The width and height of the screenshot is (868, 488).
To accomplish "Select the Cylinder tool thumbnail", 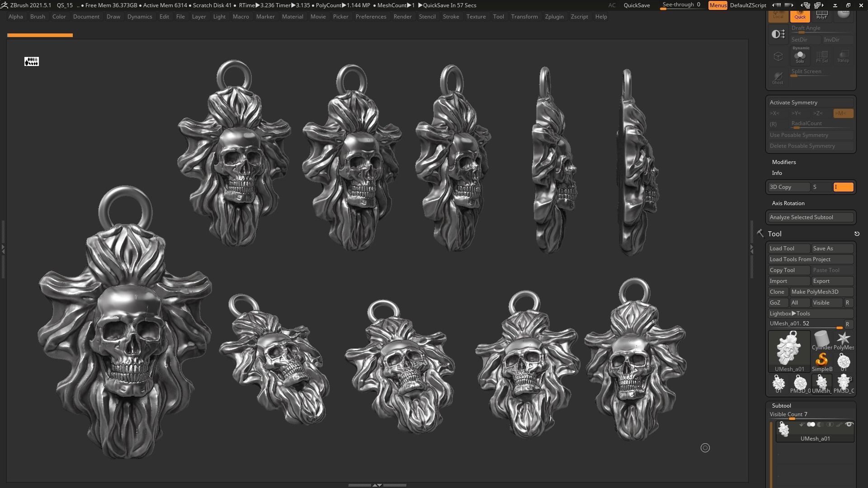I will (821, 340).
